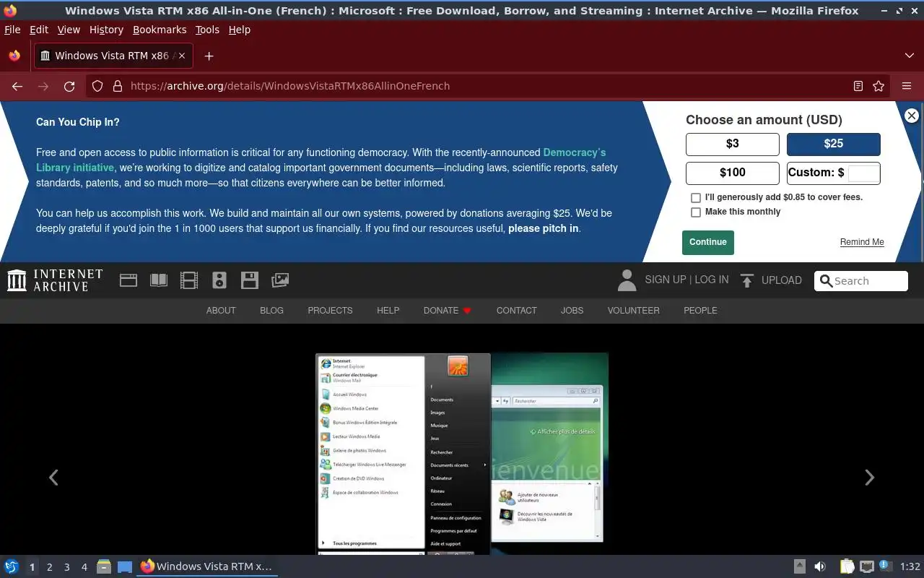Open the Firefox hamburger menu
924x578 pixels.
(x=907, y=86)
